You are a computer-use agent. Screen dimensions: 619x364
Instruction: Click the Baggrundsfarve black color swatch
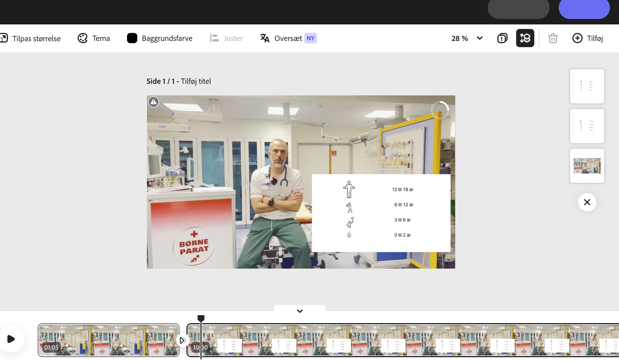pos(132,38)
